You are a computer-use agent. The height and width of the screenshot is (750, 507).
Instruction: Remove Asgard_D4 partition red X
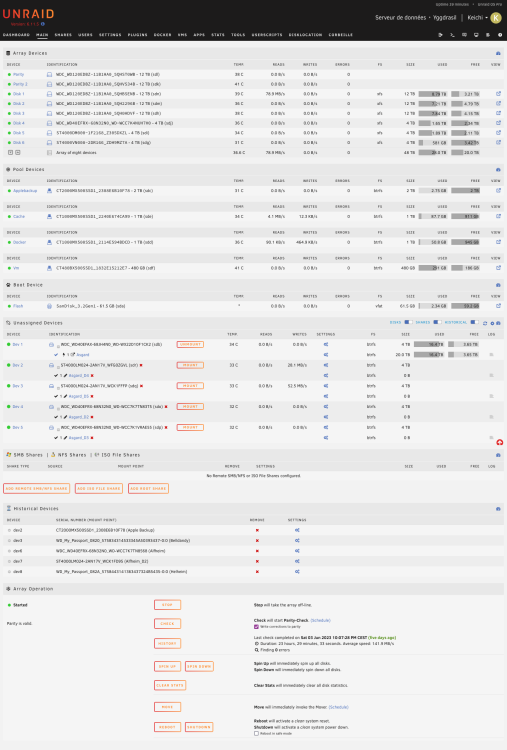click(x=92, y=375)
